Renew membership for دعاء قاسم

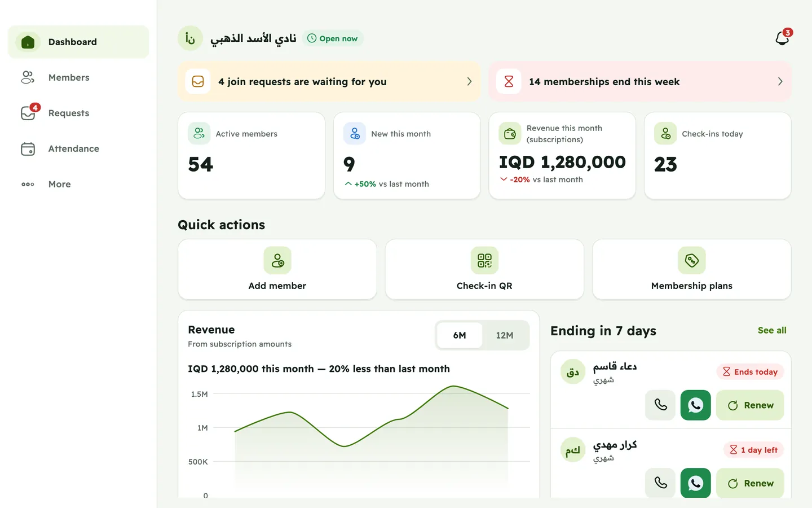tap(750, 405)
